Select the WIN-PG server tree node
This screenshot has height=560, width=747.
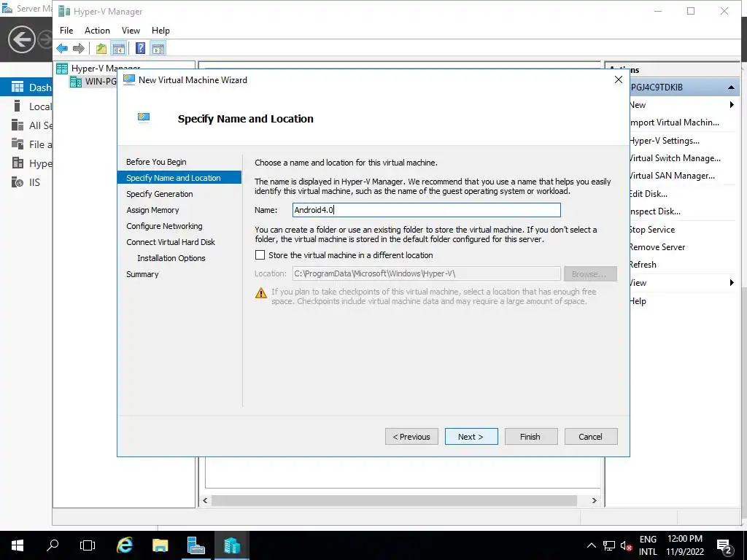coord(93,82)
